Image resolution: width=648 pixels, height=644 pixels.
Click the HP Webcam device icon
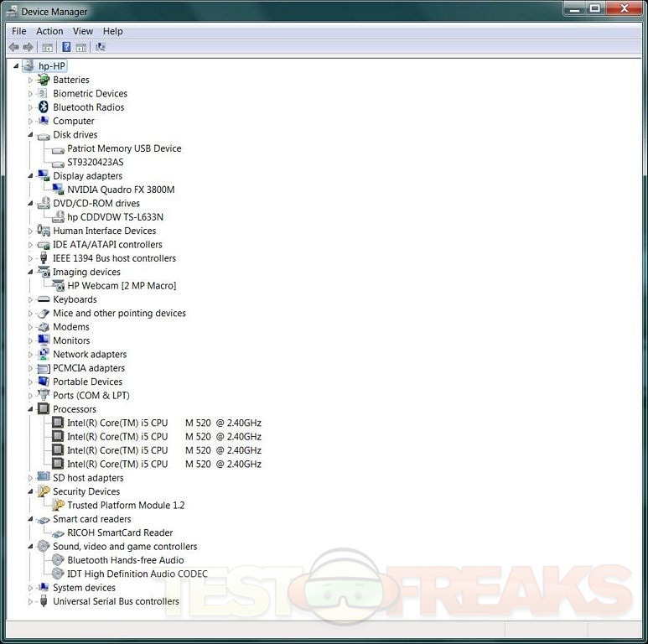pos(58,286)
